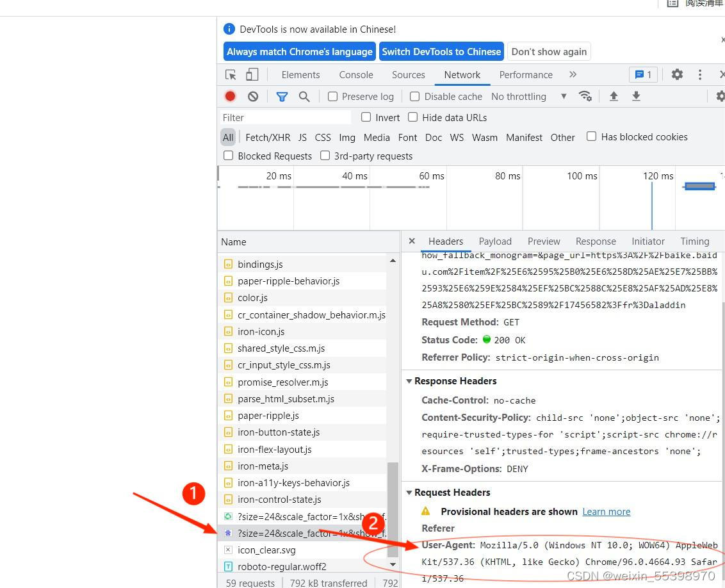The image size is (725, 588).
Task: Activate the inspect element picker icon
Action: 231,74
